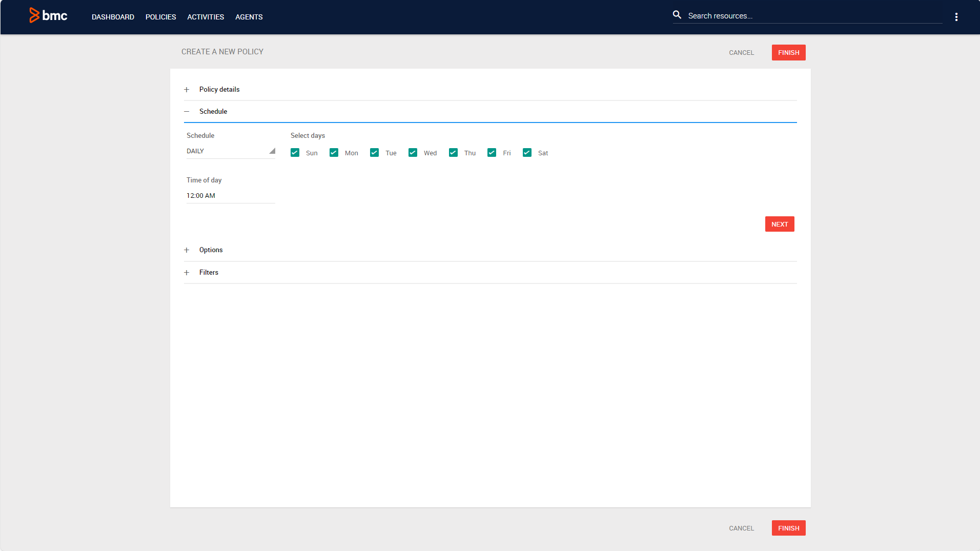Expand the Filters section
980x551 pixels.
click(187, 272)
